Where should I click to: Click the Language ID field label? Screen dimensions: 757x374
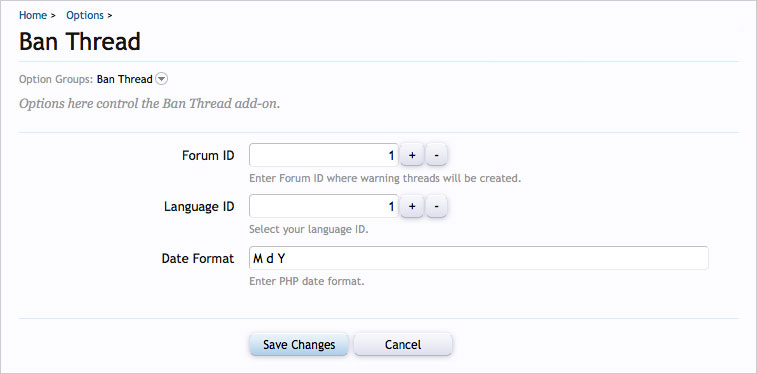pyautogui.click(x=199, y=207)
